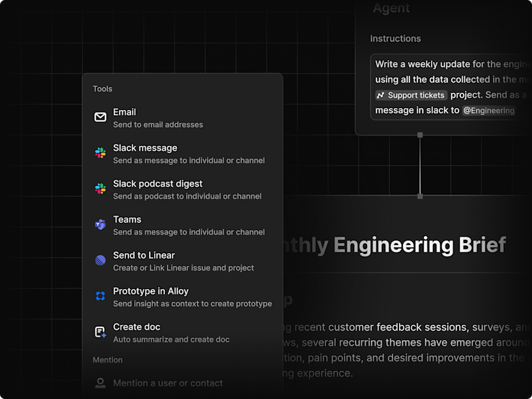Image resolution: width=532 pixels, height=399 pixels.
Task: Click the @Engineering mention chip
Action: tap(489, 111)
